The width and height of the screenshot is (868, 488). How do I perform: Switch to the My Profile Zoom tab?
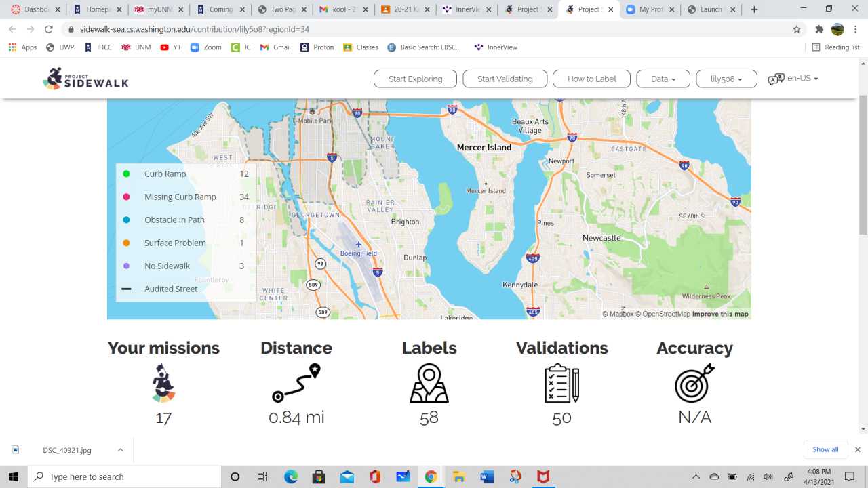pyautogui.click(x=650, y=9)
